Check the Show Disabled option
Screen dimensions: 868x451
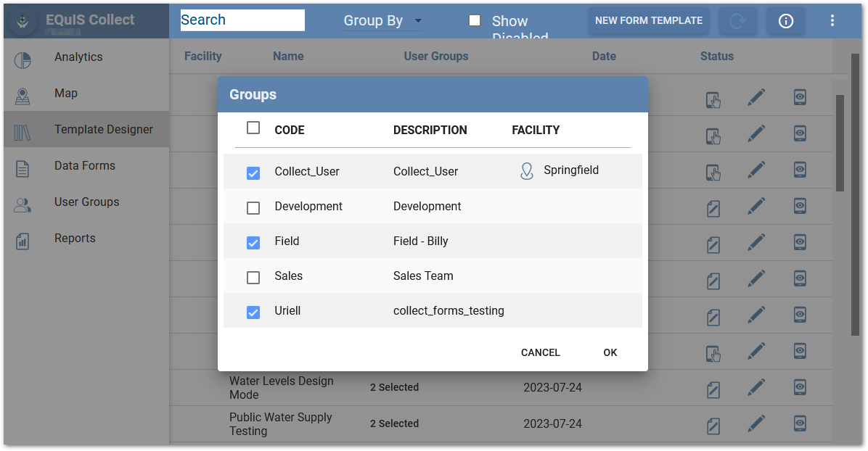(474, 20)
